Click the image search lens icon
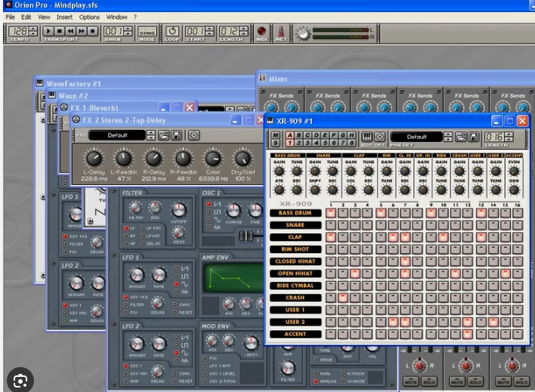The height and width of the screenshot is (392, 535). point(20,381)
